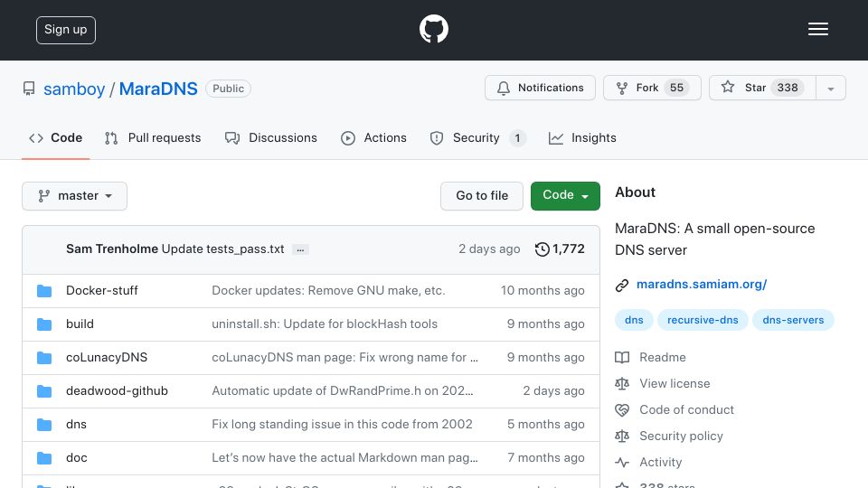The image size is (868, 488).
Task: Click the pulse icon beside Activity
Action: [622, 462]
